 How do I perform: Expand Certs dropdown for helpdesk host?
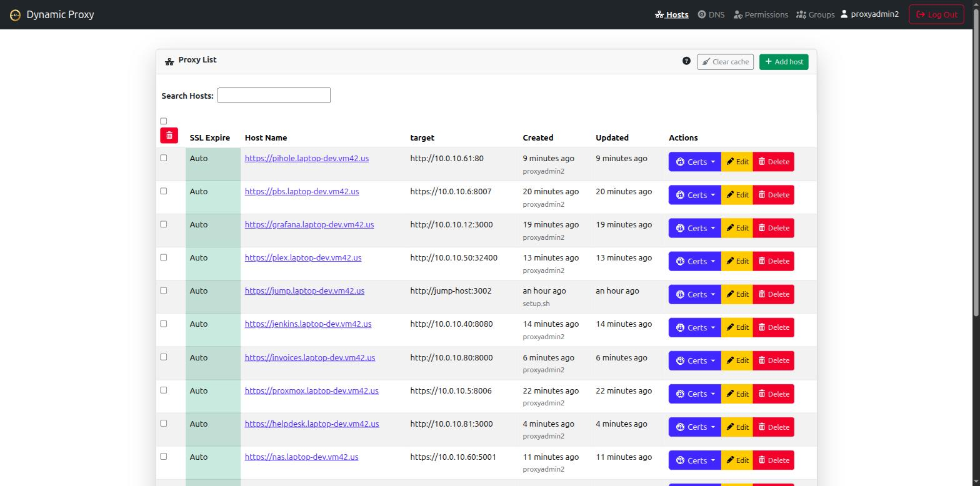point(695,427)
